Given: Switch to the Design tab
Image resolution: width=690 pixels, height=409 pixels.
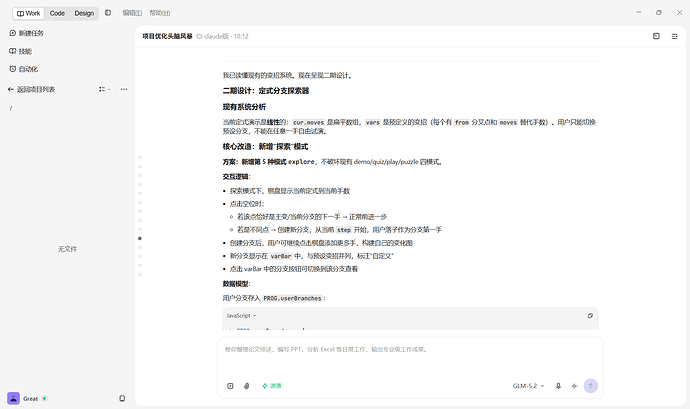Looking at the screenshot, I should click(x=84, y=13).
